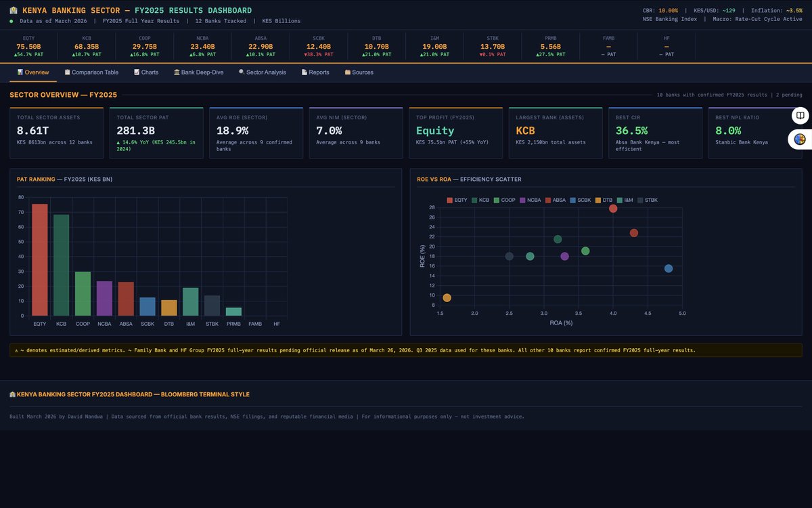Select the COOP bar in PAT chart
Image resolution: width=812 pixels, height=508 pixels.
coord(83,294)
